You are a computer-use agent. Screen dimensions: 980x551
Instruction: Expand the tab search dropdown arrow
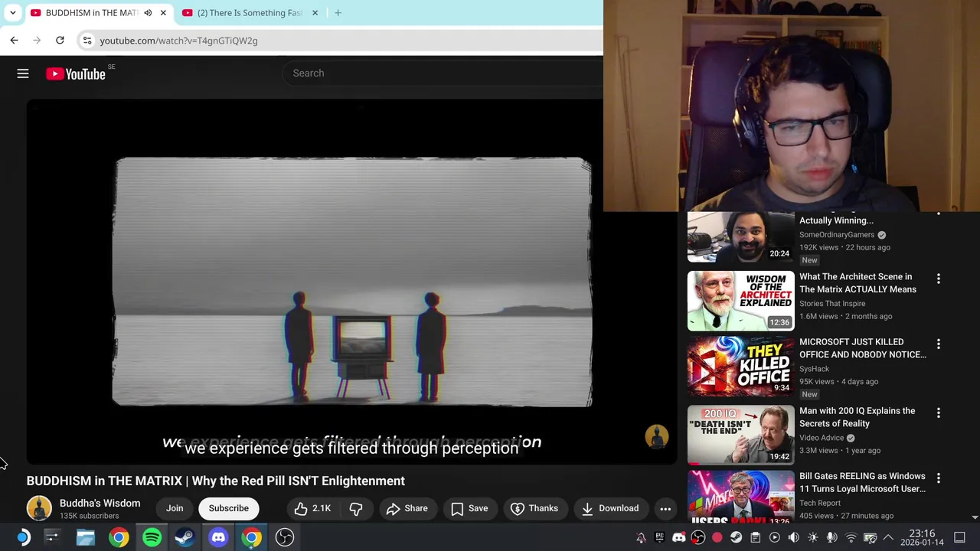click(x=12, y=13)
